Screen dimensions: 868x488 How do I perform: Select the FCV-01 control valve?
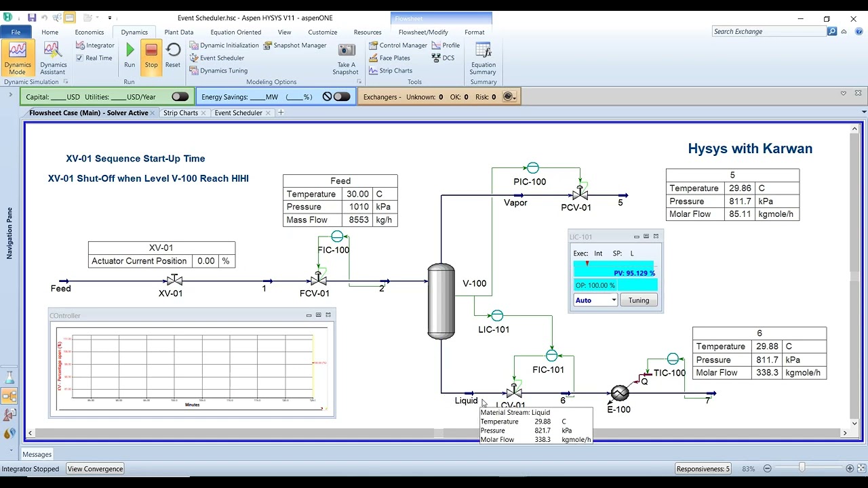pos(318,278)
